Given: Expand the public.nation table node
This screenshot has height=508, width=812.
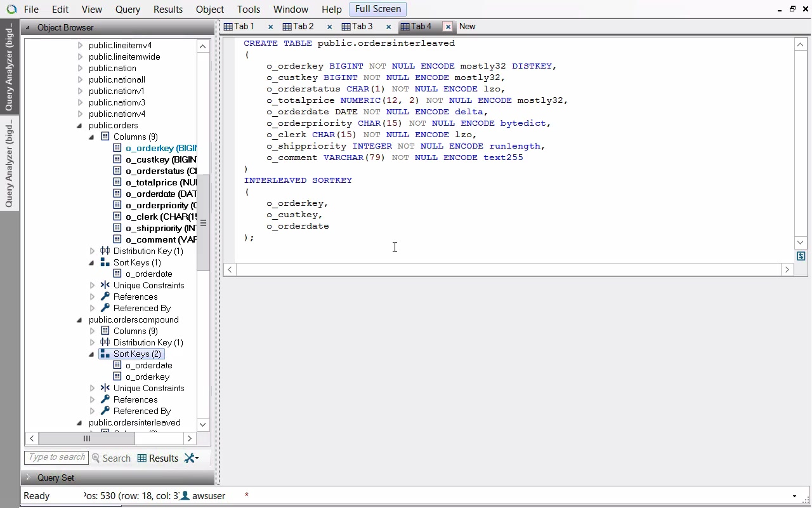Looking at the screenshot, I should pyautogui.click(x=80, y=68).
